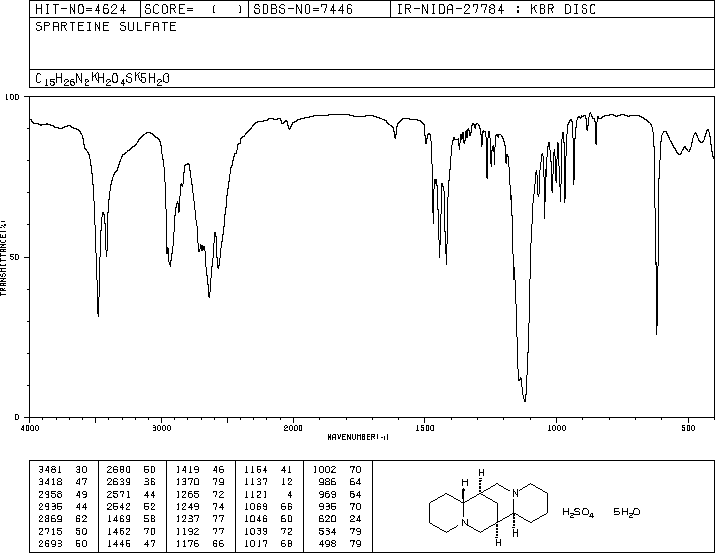The width and height of the screenshot is (715, 553).
Task: Select peak entry 936 in table
Action: [340, 506]
